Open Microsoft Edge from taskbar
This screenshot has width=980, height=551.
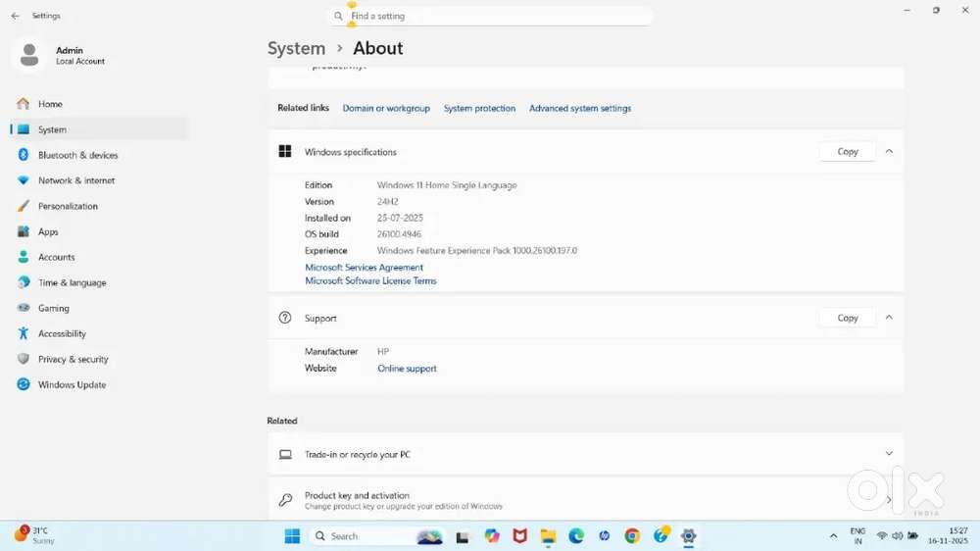(576, 536)
